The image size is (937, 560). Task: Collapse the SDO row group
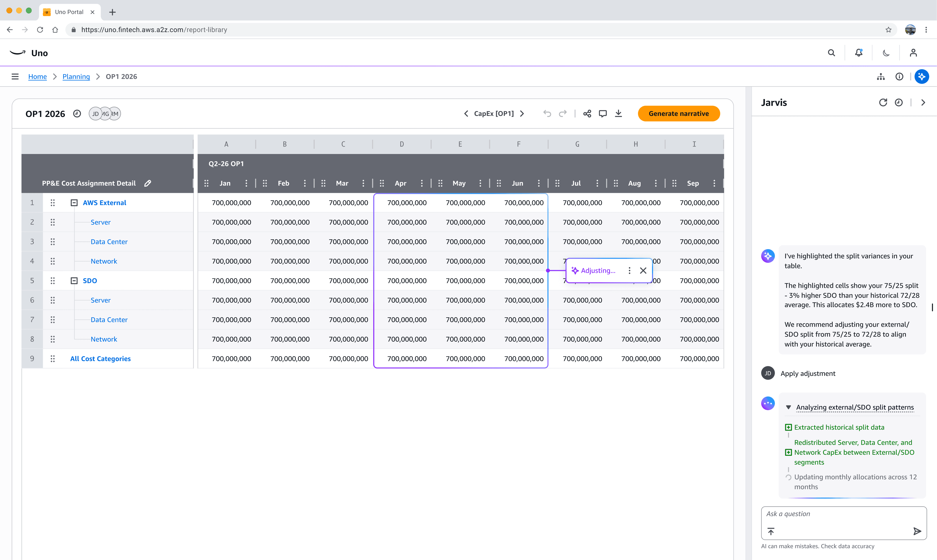click(74, 281)
